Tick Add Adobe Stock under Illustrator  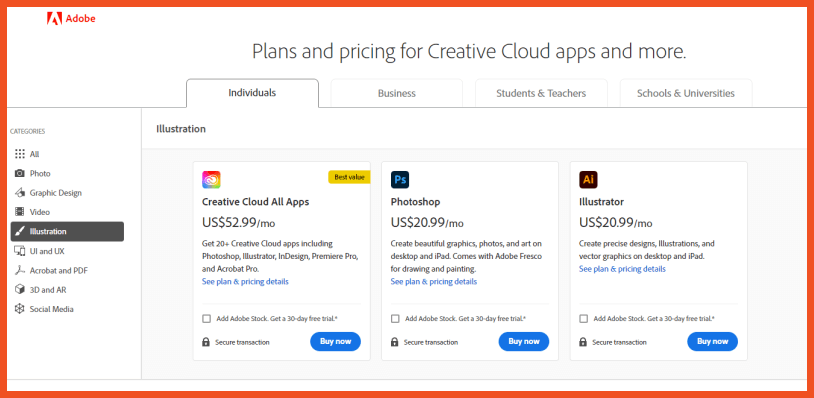[584, 319]
